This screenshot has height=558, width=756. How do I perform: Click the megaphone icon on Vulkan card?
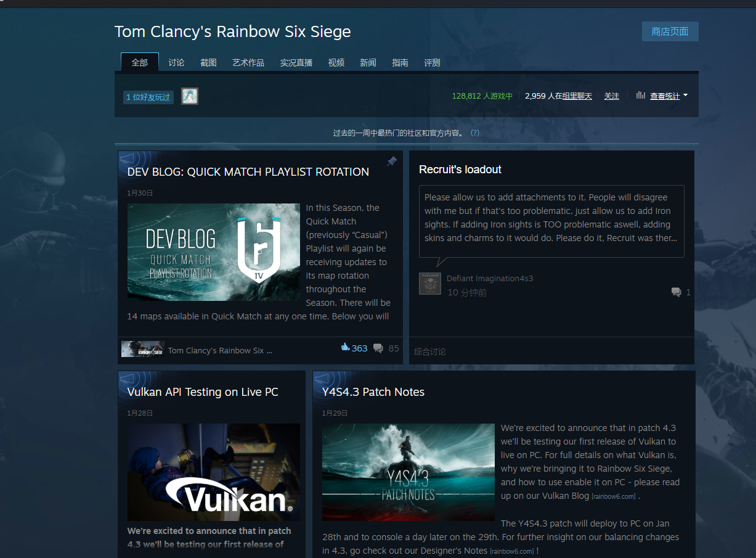click(x=128, y=378)
